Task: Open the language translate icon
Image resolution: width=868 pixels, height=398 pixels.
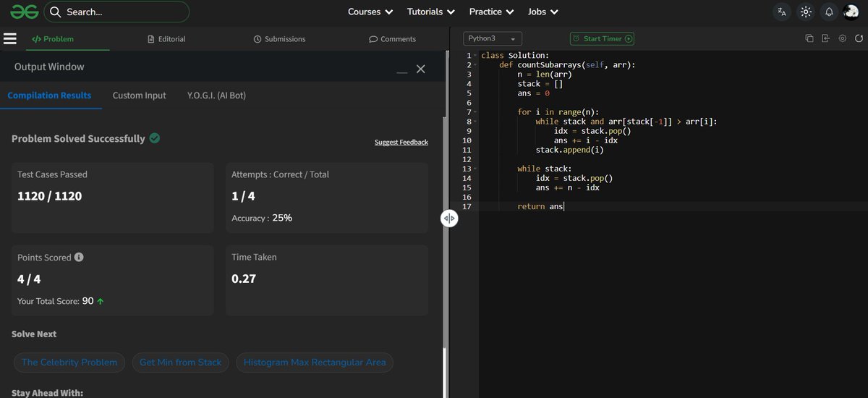Action: pos(781,12)
